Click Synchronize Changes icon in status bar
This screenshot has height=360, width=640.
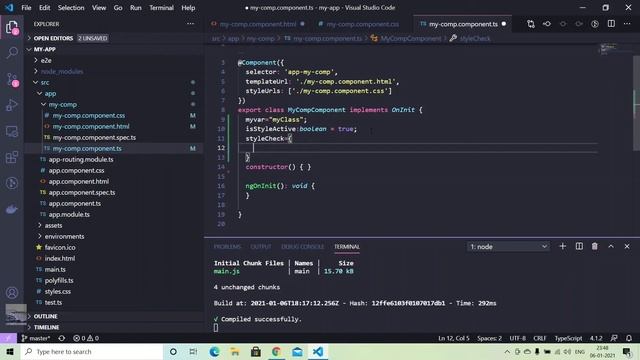point(62,338)
